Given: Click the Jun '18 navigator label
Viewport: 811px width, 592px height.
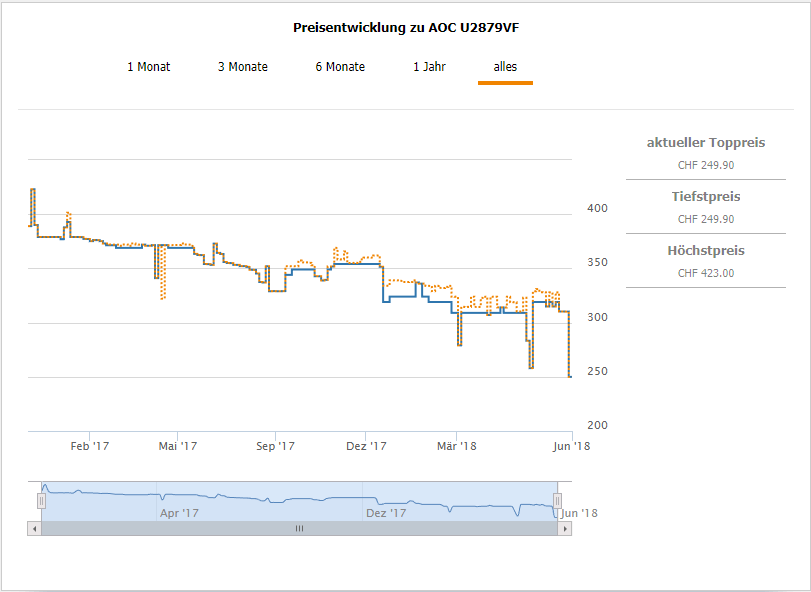Looking at the screenshot, I should [579, 513].
